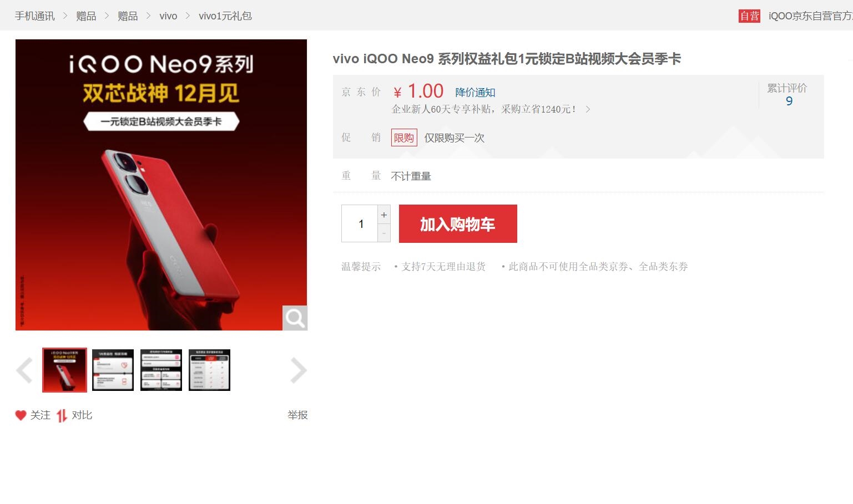Expand the 企业新人60天专享补贴 arrow
The width and height of the screenshot is (853, 504).
pos(588,109)
